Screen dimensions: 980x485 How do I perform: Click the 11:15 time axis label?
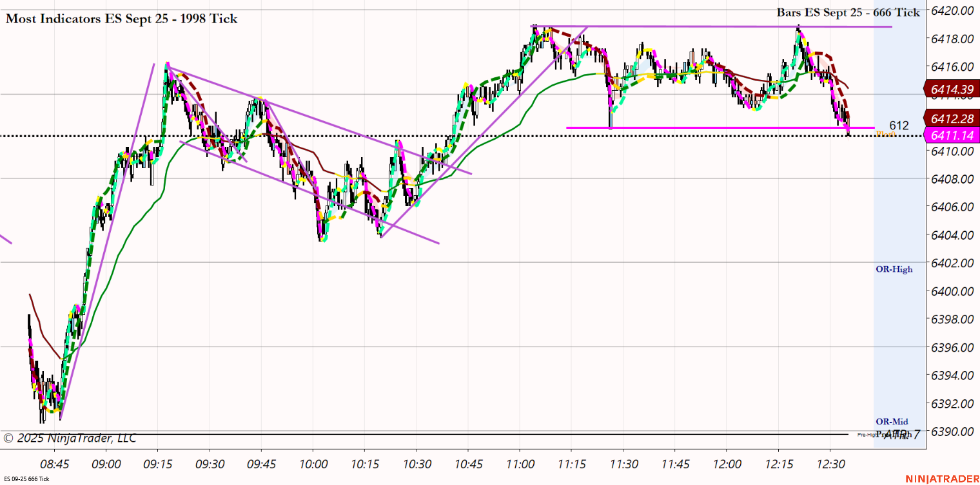pos(571,464)
